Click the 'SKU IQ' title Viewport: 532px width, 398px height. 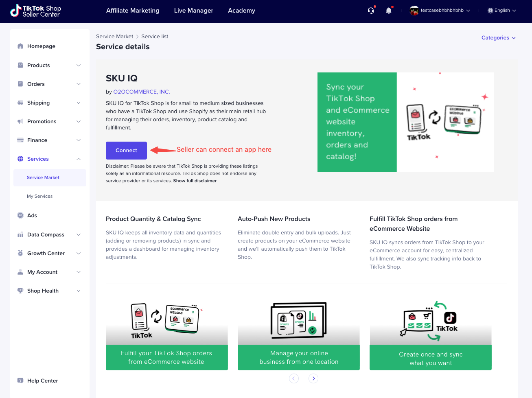click(122, 78)
